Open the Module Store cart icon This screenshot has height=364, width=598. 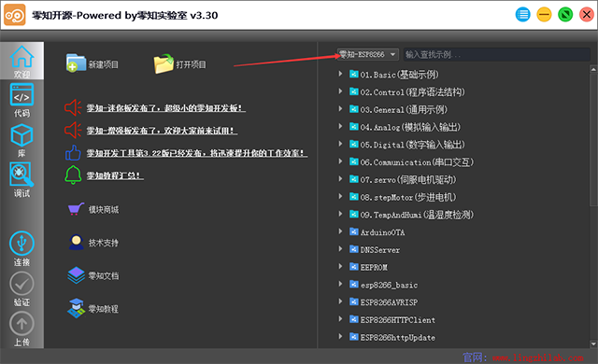76,209
